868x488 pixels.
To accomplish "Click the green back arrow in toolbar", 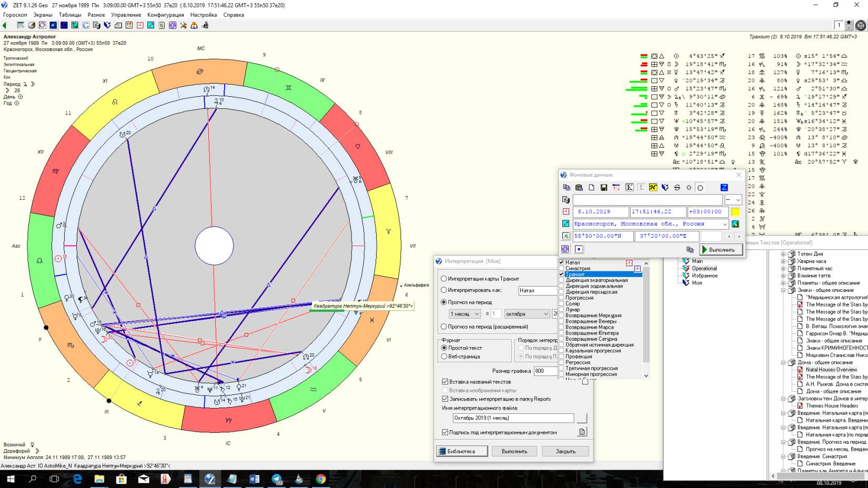I will (x=5, y=25).
